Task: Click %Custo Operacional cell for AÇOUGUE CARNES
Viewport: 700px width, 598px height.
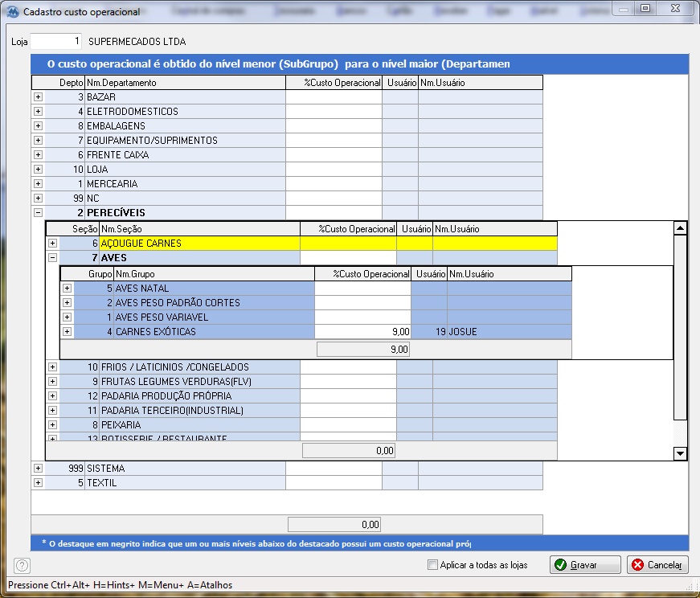Action: (x=348, y=243)
